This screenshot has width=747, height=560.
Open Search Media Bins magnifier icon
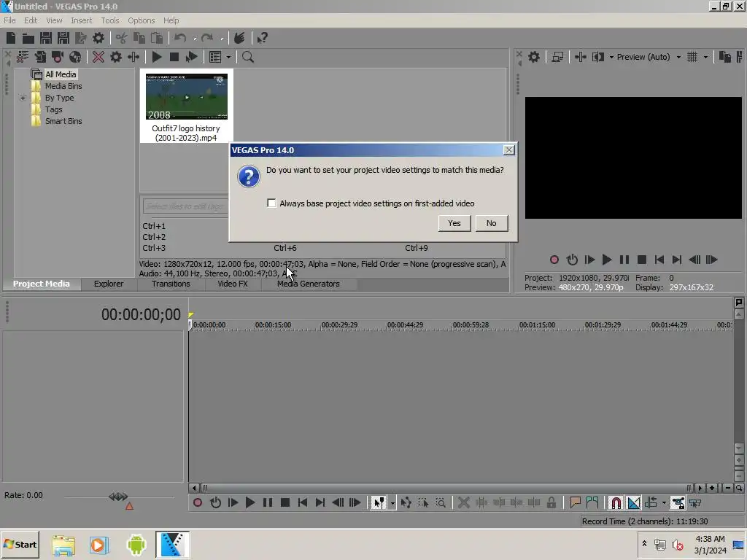tap(248, 57)
